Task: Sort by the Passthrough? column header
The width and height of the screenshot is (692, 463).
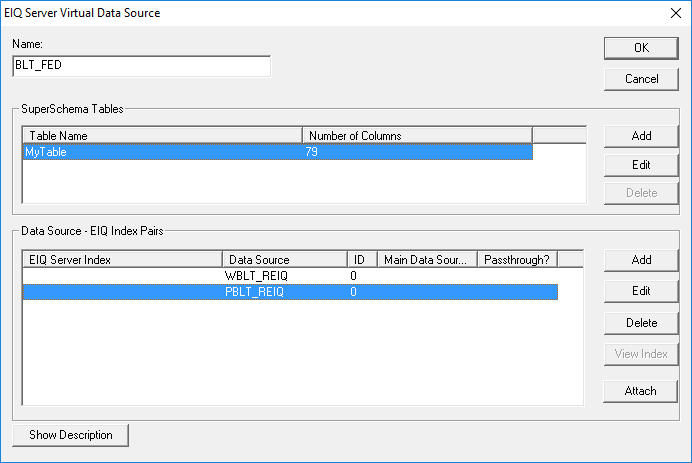Action: pyautogui.click(x=517, y=260)
